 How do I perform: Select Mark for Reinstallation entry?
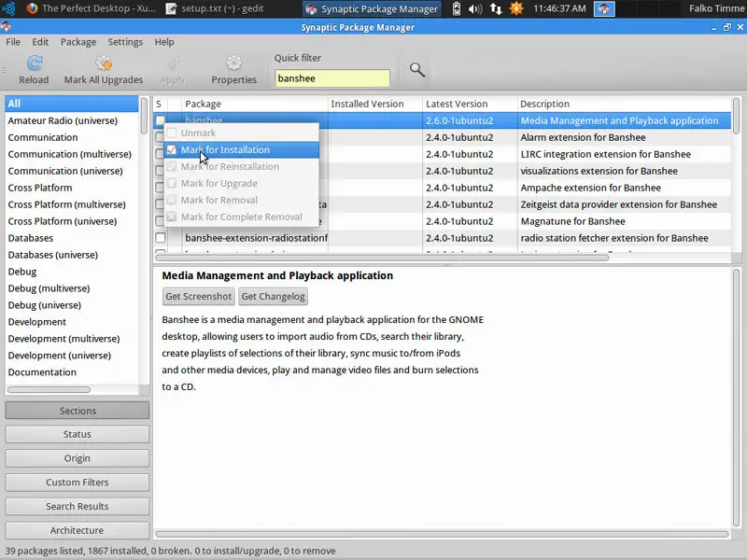click(242, 166)
